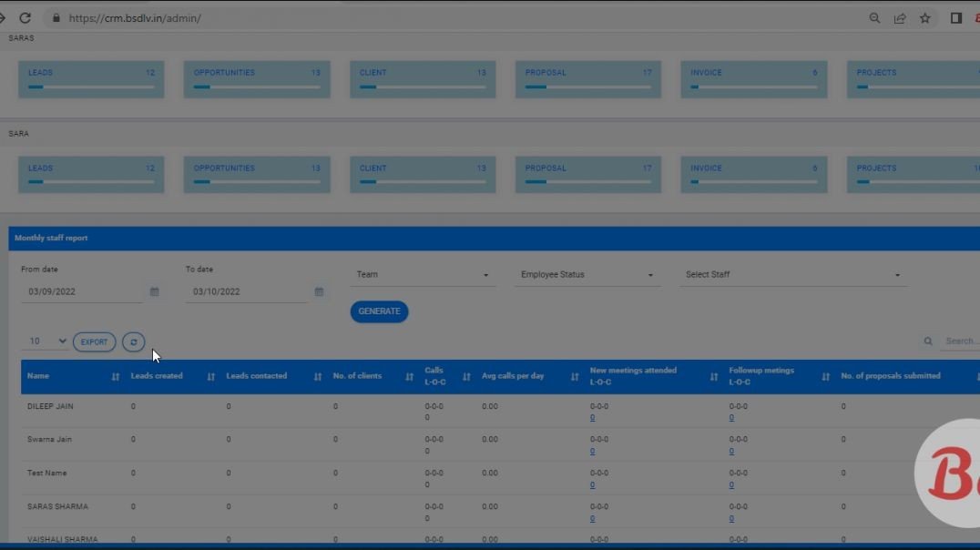The width and height of the screenshot is (980, 550).
Task: Open the To date calendar picker
Action: [x=318, y=291]
